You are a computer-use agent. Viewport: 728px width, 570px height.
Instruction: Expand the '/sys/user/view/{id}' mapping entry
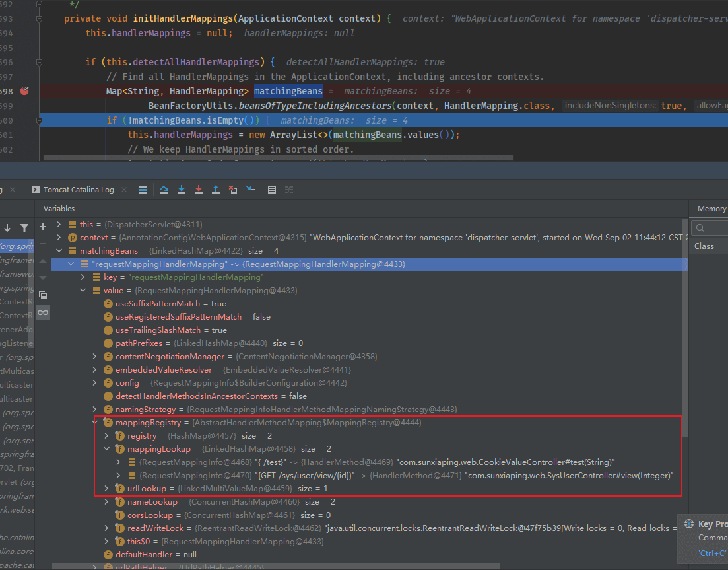click(118, 476)
